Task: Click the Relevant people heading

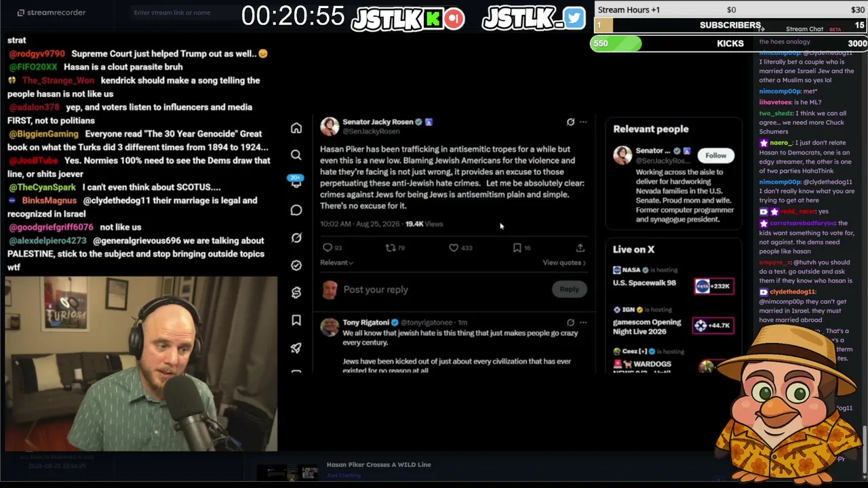Action: (650, 129)
